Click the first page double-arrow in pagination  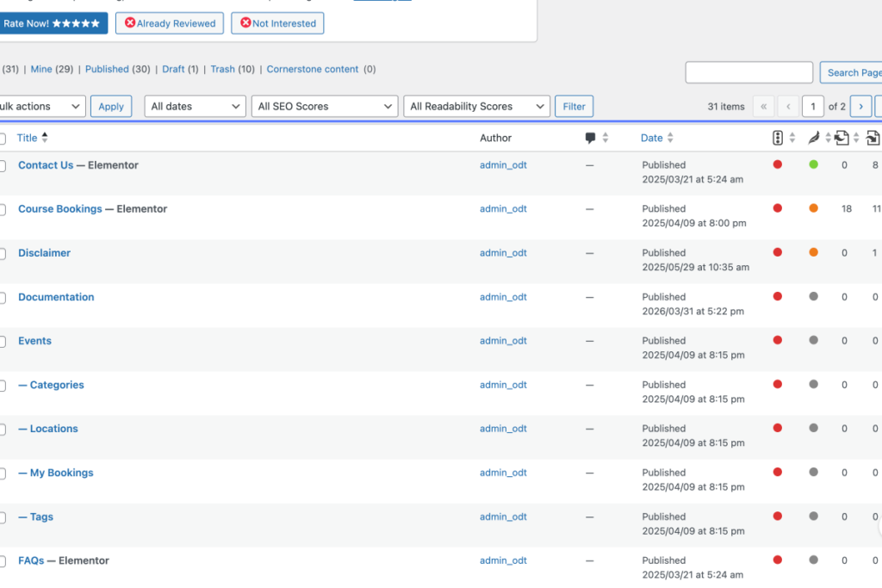(763, 106)
